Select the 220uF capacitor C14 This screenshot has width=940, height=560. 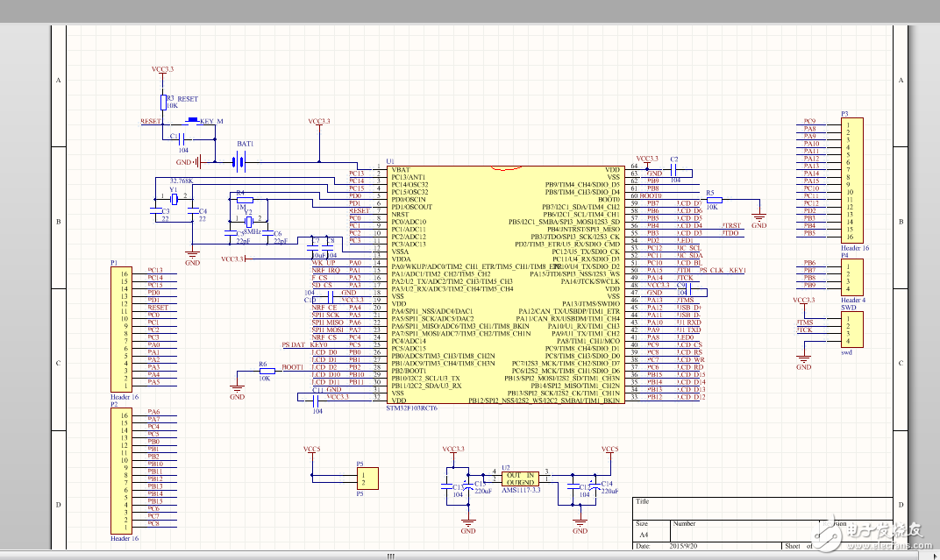[x=595, y=488]
